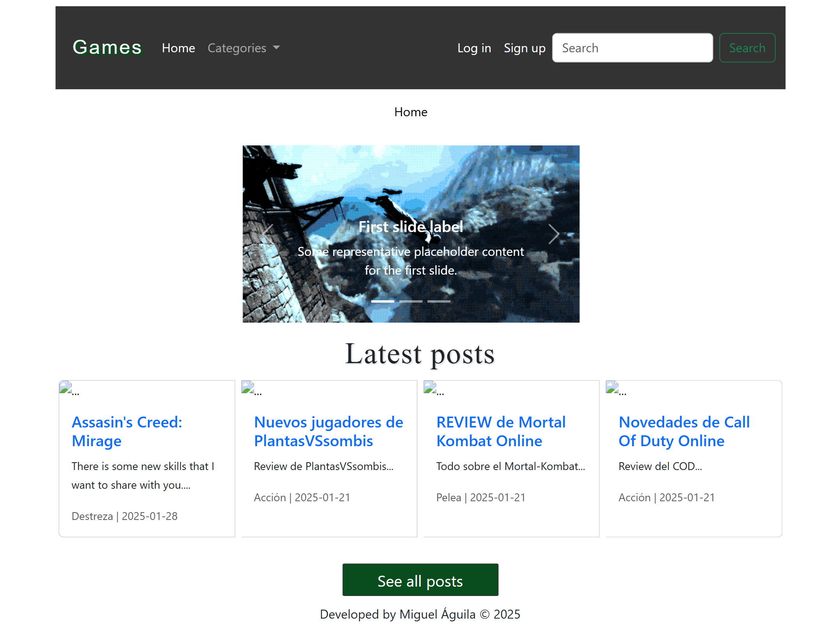Viewport: 840px width, 635px height.
Task: Click the 'Latest posts' heading
Action: click(x=420, y=355)
